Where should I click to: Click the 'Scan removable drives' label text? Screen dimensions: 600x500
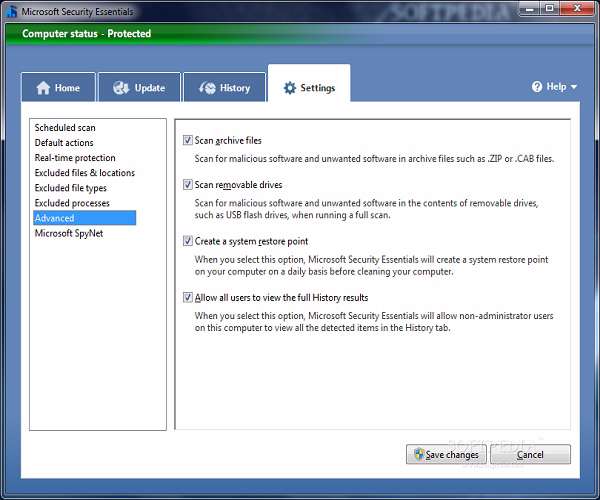[x=238, y=185]
